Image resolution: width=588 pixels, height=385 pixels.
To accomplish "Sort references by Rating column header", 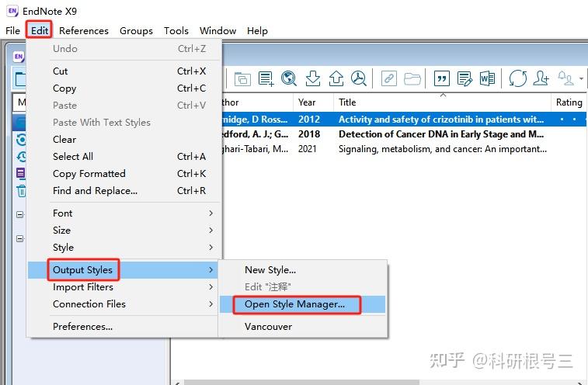I will [x=569, y=102].
